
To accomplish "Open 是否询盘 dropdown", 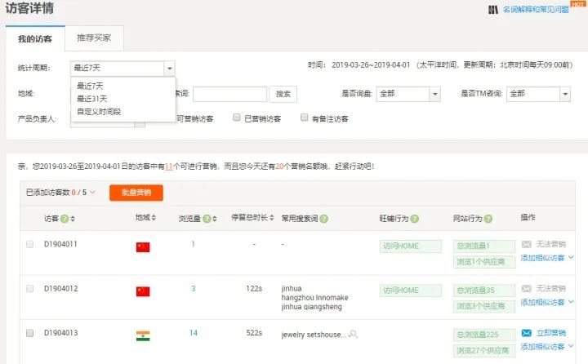I will click(x=408, y=94).
